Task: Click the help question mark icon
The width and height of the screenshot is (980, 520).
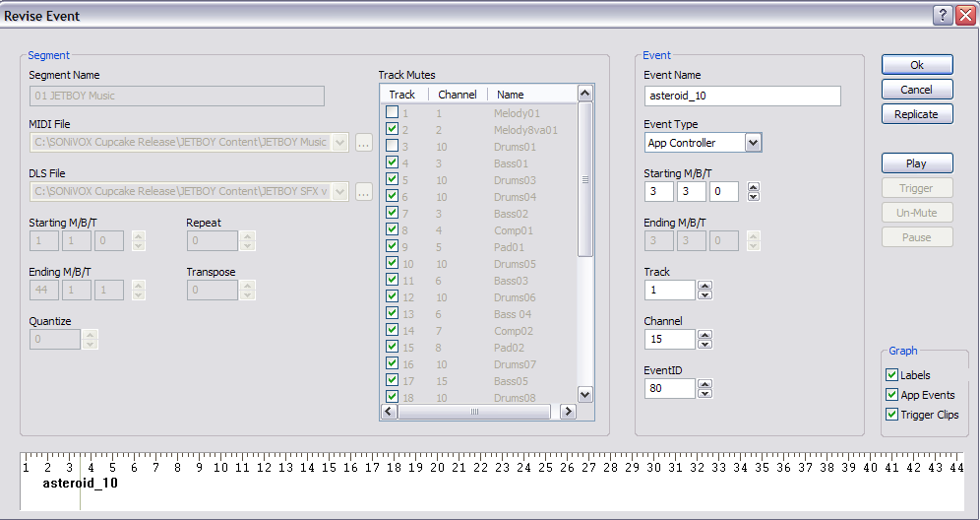Action: click(x=942, y=15)
